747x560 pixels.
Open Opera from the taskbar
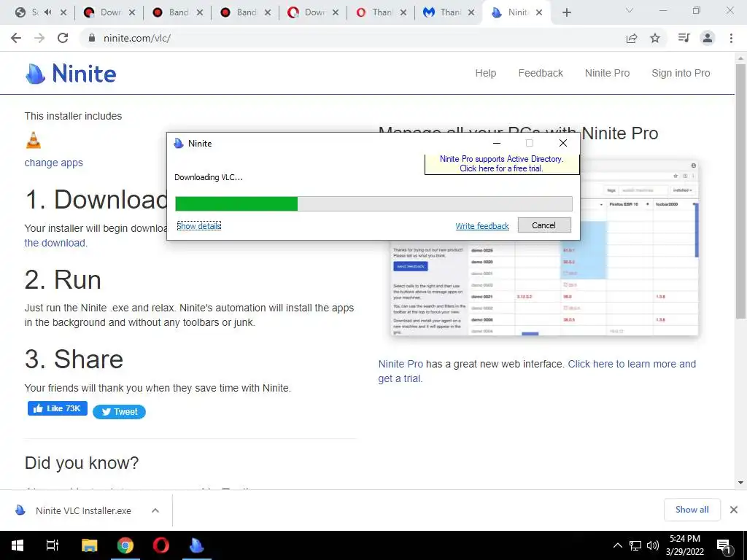point(161,545)
